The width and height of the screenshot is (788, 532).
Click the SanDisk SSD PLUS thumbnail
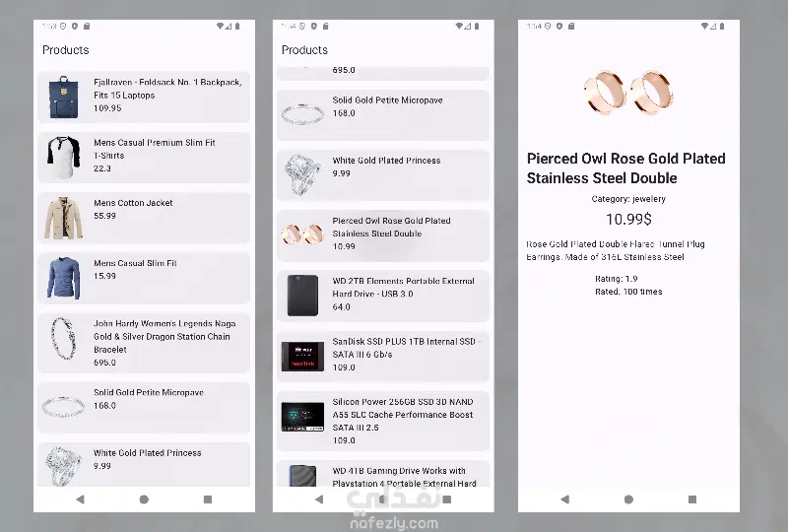coord(303,356)
